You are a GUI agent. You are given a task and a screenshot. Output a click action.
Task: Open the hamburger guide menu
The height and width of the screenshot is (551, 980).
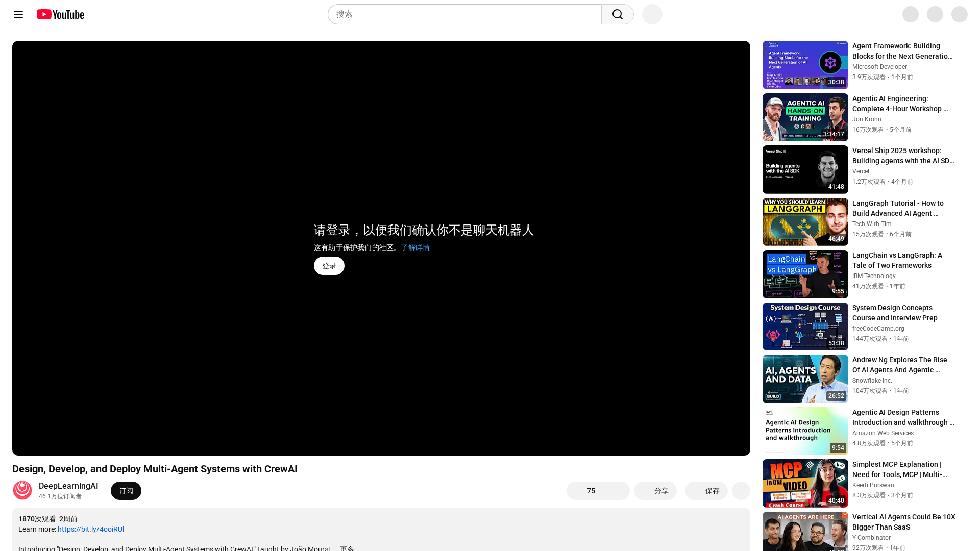(x=18, y=14)
